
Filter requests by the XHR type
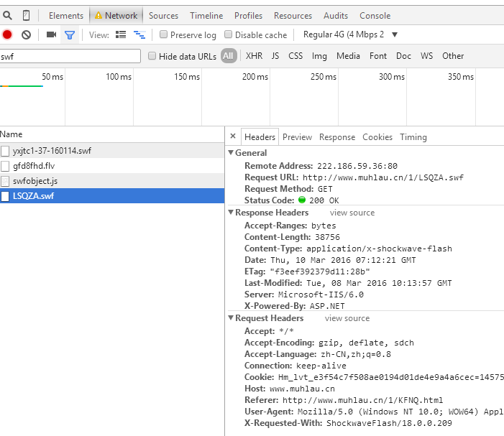click(254, 56)
